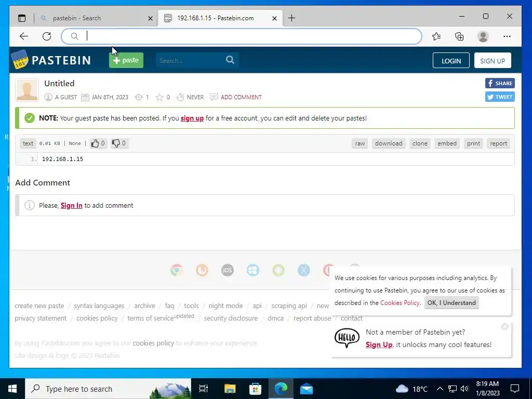Image resolution: width=532 pixels, height=399 pixels.
Task: Open Task View on the taskbar
Action: (203, 389)
